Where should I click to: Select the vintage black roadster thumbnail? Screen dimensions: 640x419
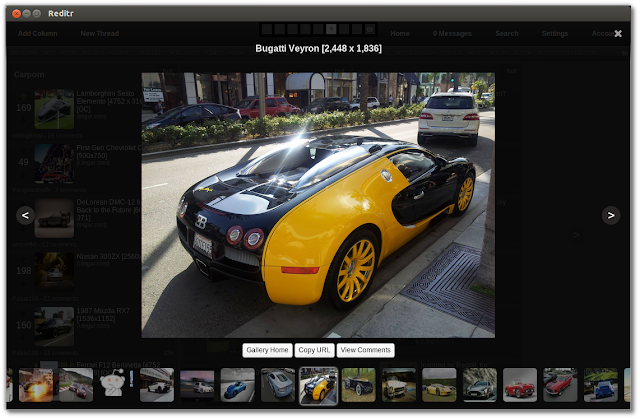click(358, 385)
